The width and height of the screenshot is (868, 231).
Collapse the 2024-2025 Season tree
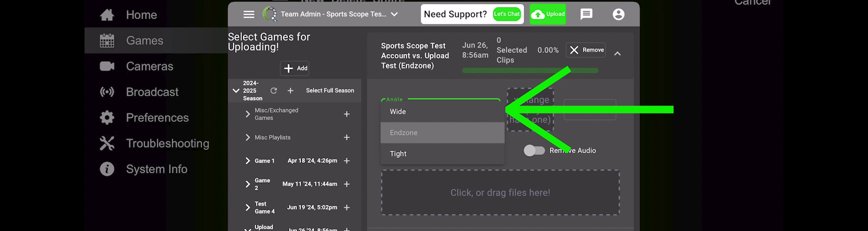point(236,91)
